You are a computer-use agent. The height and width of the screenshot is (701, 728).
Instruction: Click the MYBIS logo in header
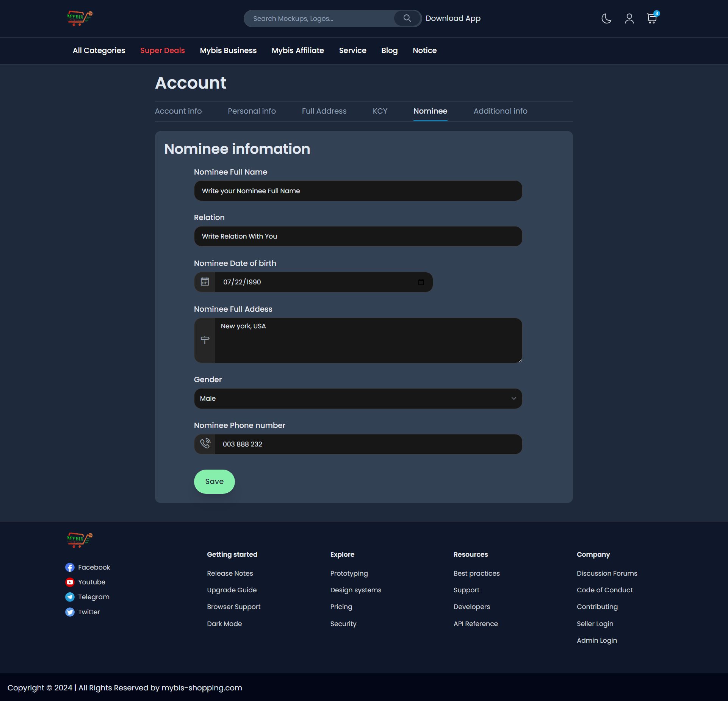click(x=80, y=18)
